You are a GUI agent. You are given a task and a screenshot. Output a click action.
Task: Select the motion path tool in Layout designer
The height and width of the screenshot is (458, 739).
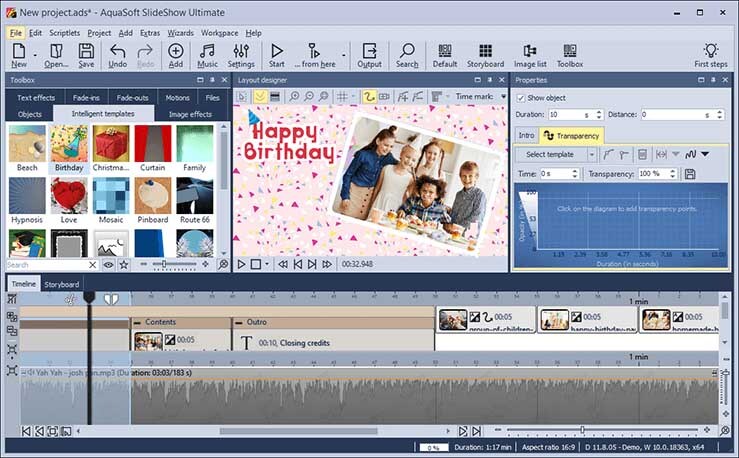point(369,97)
